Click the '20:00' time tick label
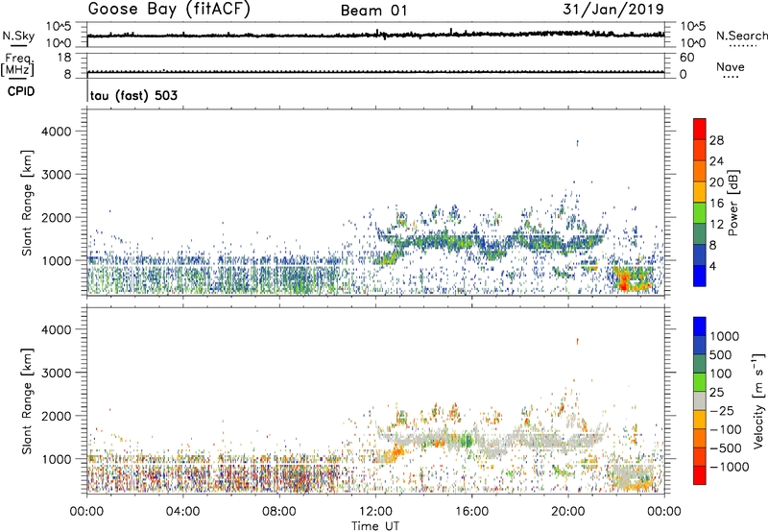 pyautogui.click(x=567, y=512)
